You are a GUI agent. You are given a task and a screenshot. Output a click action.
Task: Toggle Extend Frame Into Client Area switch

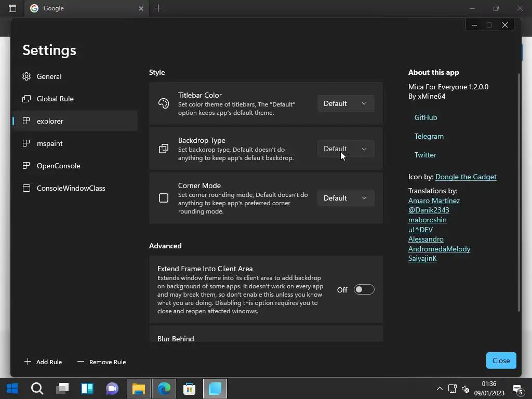[x=364, y=289]
